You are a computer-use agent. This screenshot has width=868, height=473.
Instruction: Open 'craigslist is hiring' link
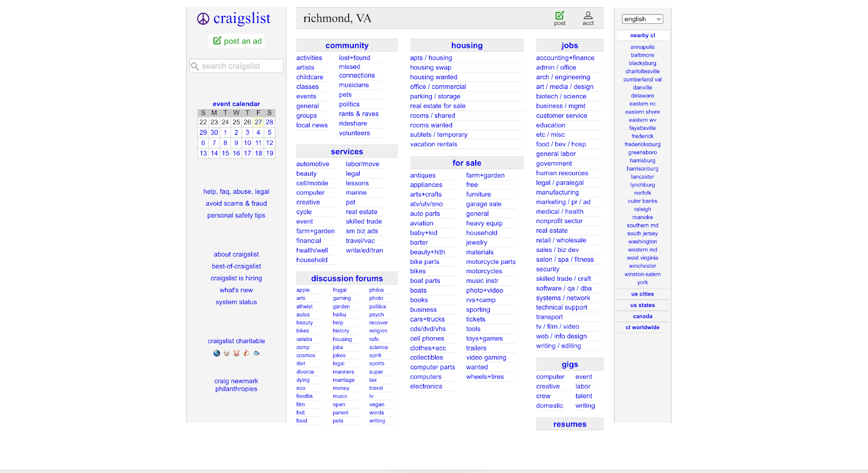click(236, 278)
